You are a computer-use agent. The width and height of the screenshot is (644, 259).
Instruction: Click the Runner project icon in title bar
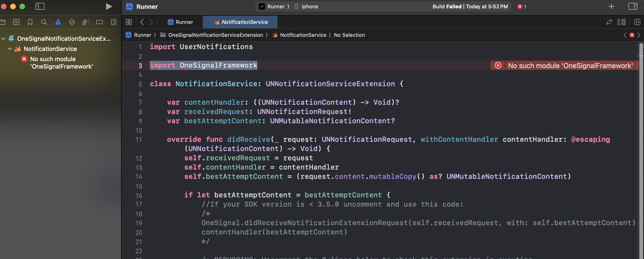click(x=129, y=6)
